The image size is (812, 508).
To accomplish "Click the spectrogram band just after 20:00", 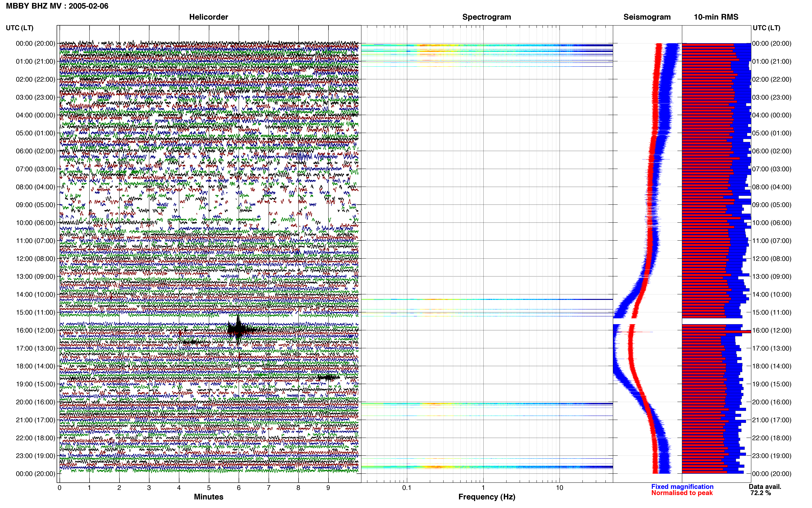I will click(487, 403).
